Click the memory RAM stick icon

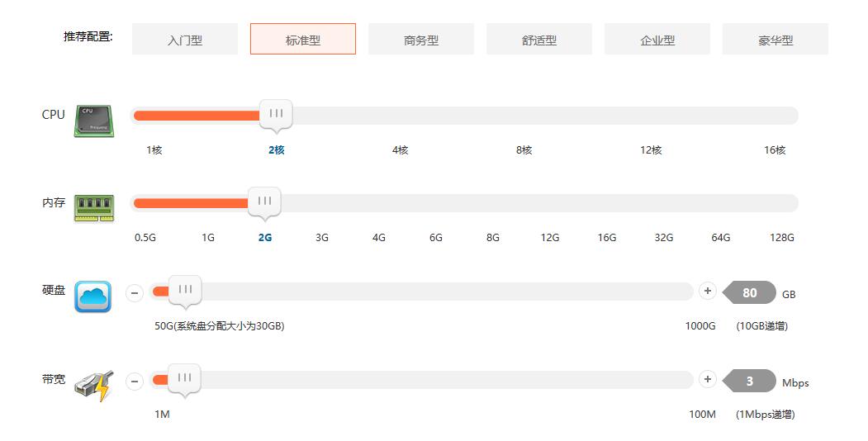(93, 207)
